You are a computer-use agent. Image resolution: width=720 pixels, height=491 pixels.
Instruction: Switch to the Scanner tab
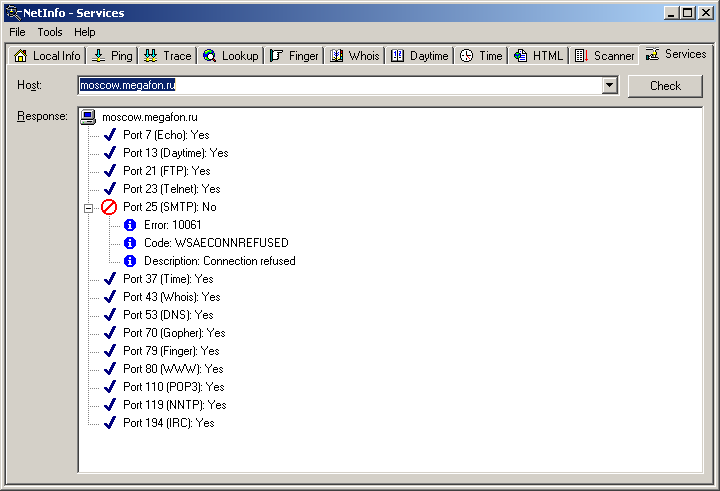tap(605, 56)
